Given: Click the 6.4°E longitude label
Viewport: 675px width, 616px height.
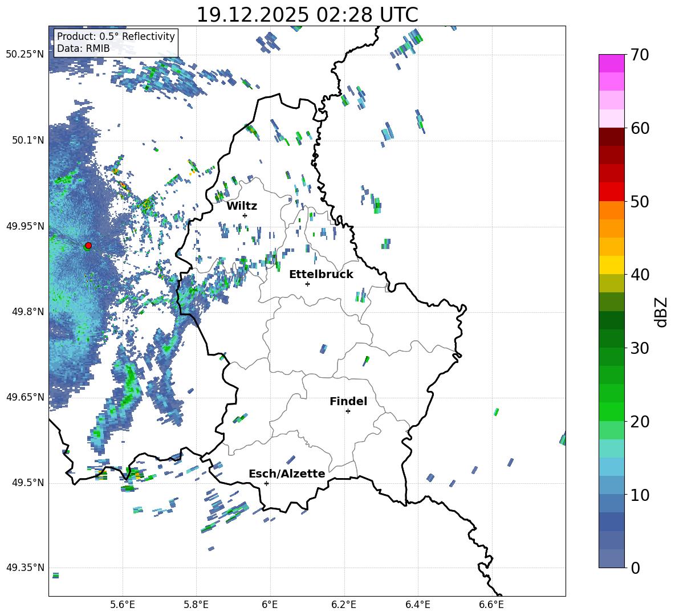Looking at the screenshot, I should pos(417,605).
